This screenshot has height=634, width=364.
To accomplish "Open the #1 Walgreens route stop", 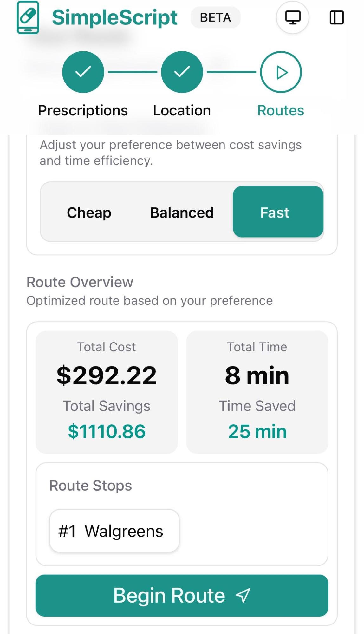I will coord(114,531).
